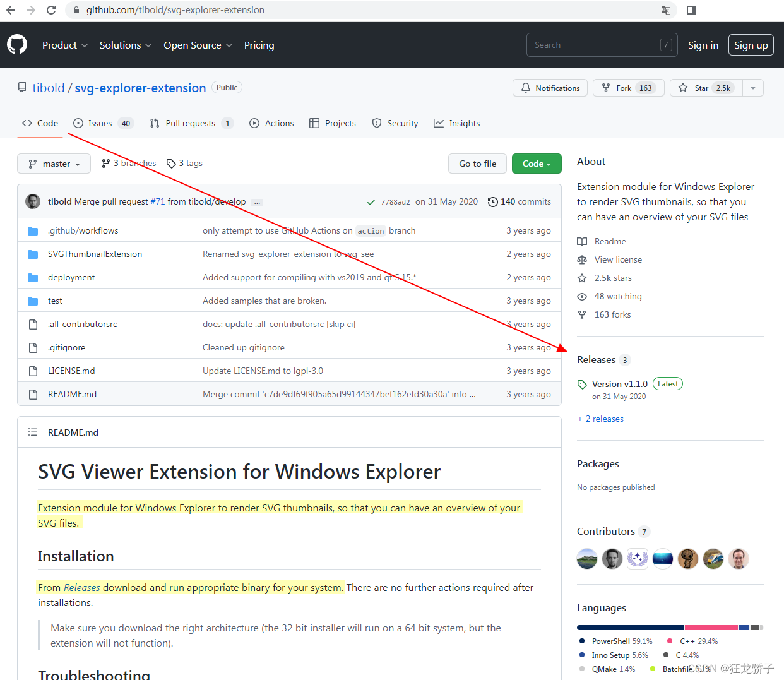Open the star lists dropdown arrow
Screen dimensions: 784x680
click(x=753, y=88)
